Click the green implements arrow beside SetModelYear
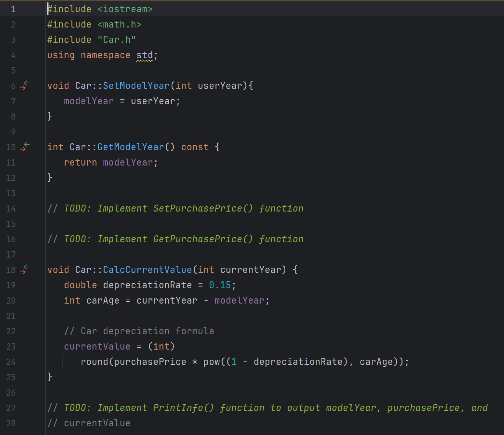The height and width of the screenshot is (435, 504). click(27, 83)
